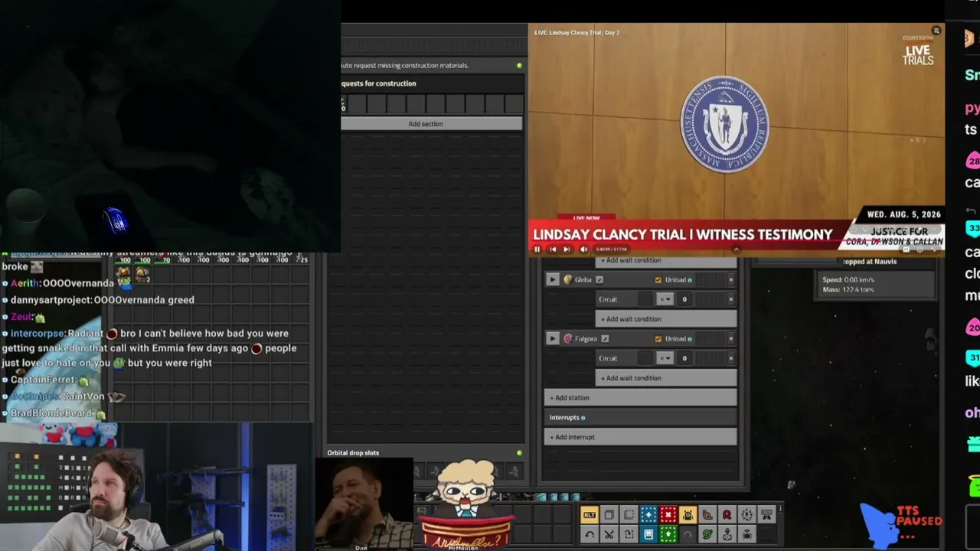Go to the Gleba station play button
980x551 pixels.
[x=553, y=279]
